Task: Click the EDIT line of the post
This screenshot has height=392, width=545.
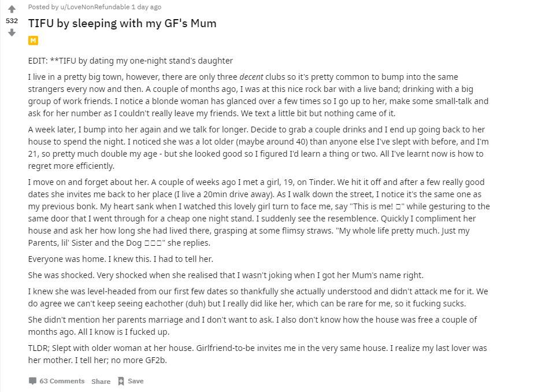Action: tap(130, 61)
